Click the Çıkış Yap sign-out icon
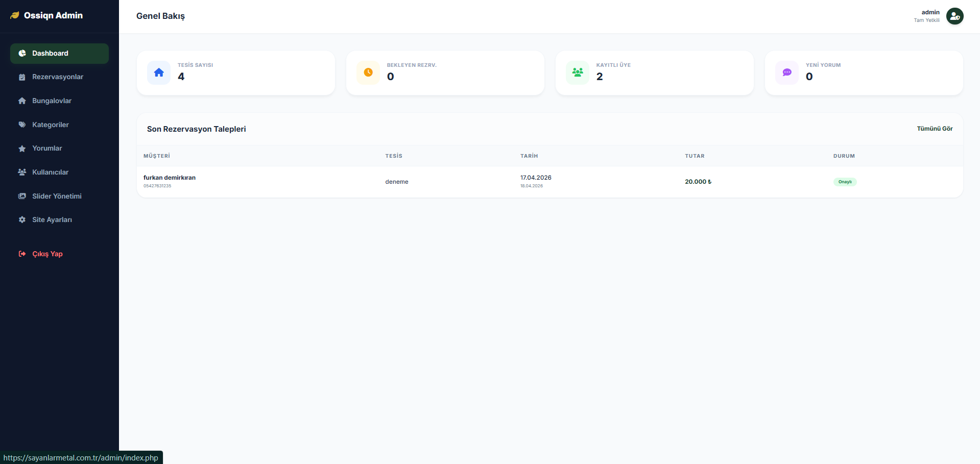The width and height of the screenshot is (980, 464). [x=22, y=254]
